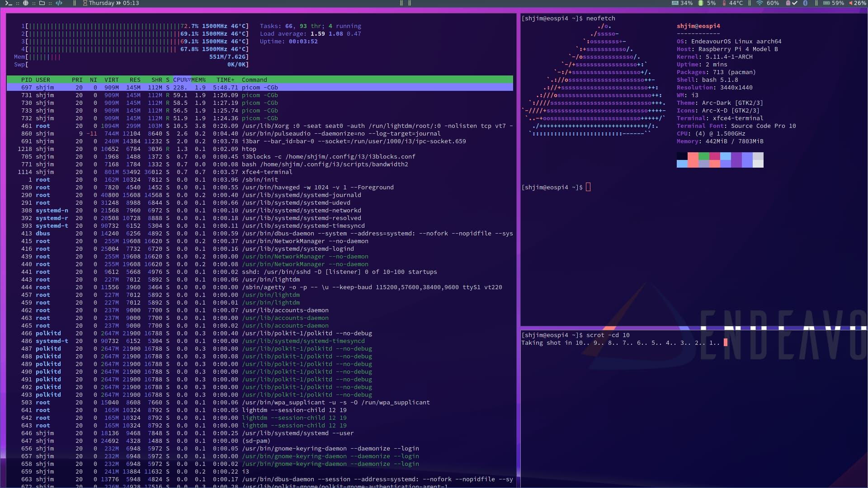Click the Mem usage meter bar in htop

tap(131, 57)
